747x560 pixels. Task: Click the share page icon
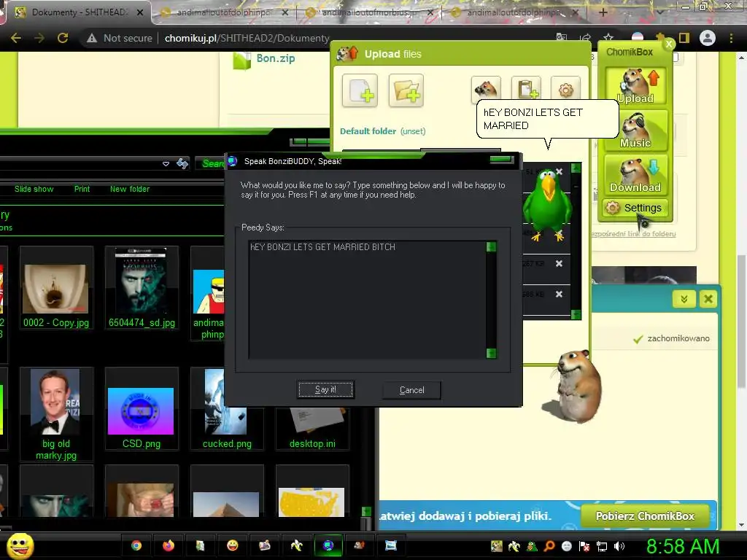pyautogui.click(x=585, y=38)
